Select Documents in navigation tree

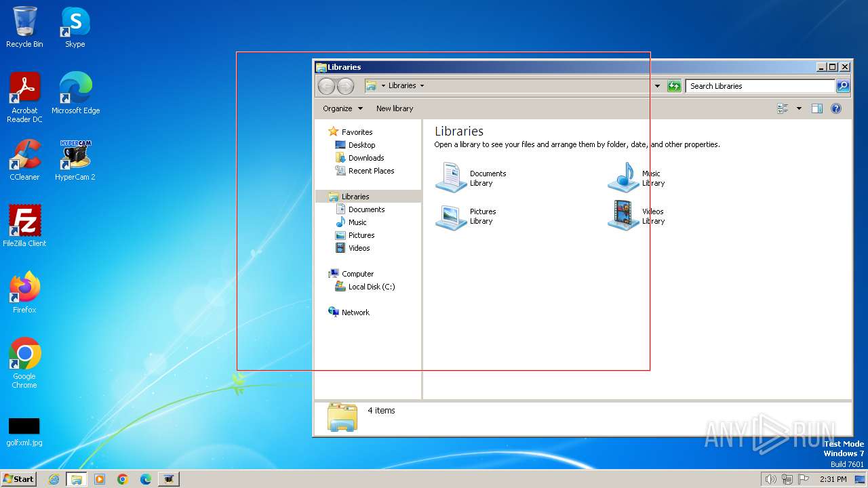coord(360,209)
